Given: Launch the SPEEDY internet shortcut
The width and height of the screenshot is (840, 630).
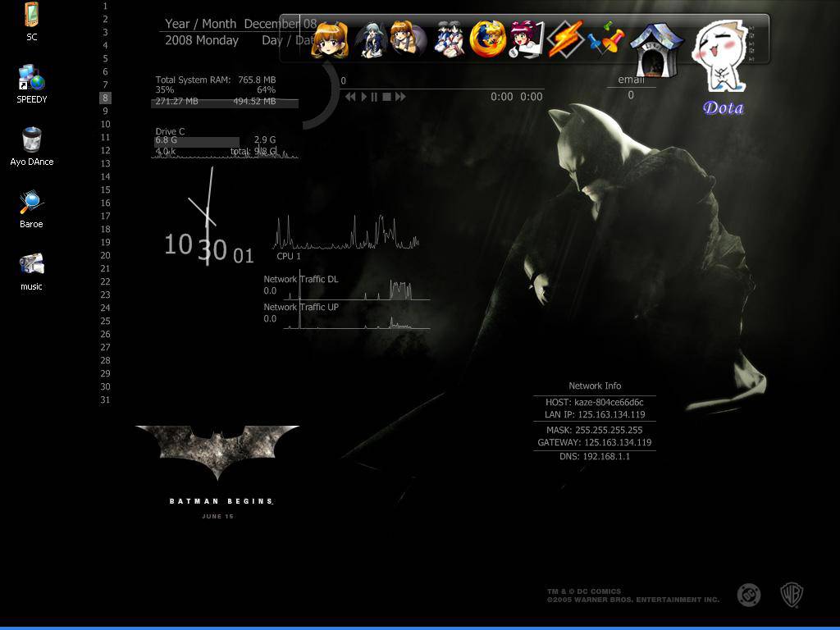Looking at the screenshot, I should (32, 78).
